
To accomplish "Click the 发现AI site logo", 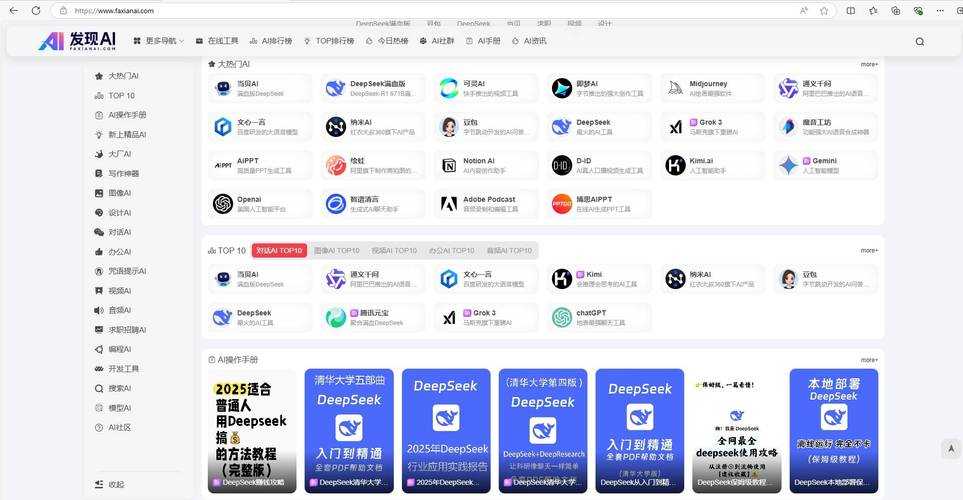I will coord(77,41).
